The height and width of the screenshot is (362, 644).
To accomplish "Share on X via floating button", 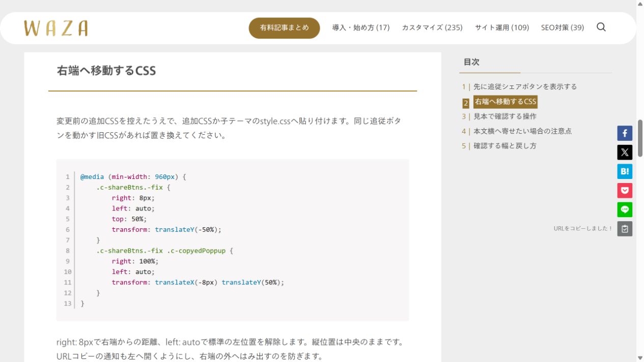I will click(625, 153).
